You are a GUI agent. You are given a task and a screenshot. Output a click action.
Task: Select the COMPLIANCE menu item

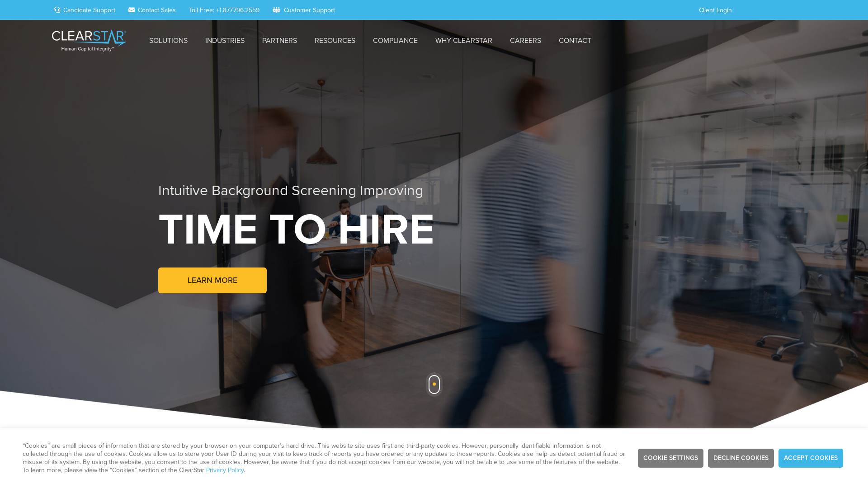[395, 41]
